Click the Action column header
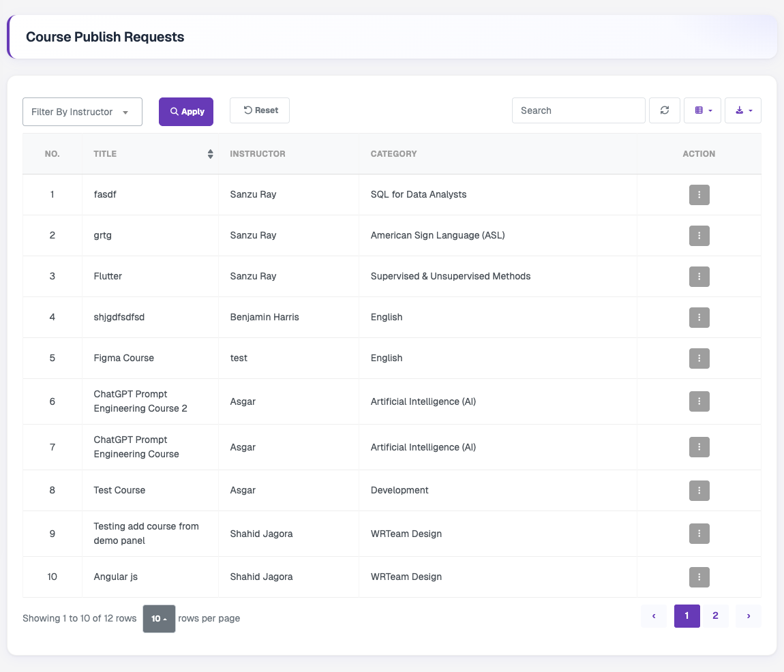Viewport: 784px width, 672px height. tap(699, 154)
